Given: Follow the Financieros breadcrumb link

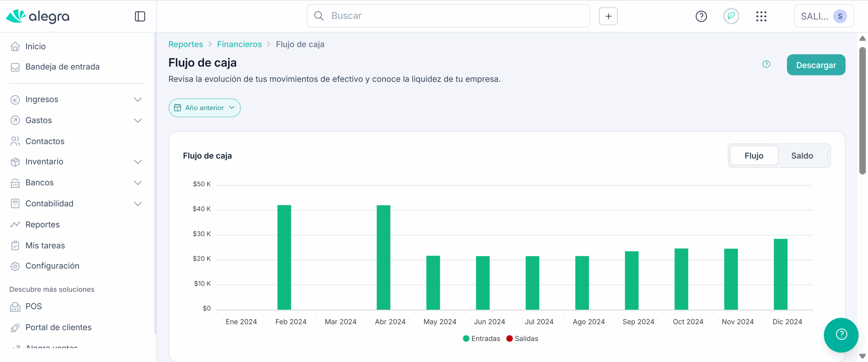Looking at the screenshot, I should click(x=239, y=44).
